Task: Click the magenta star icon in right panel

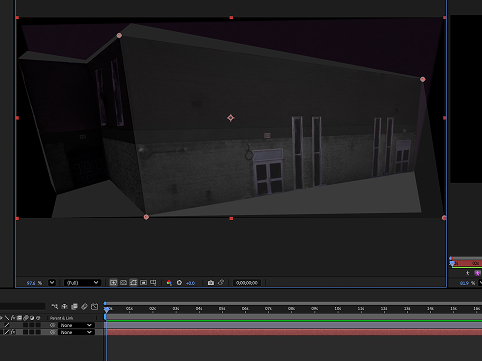Action: coord(478,273)
